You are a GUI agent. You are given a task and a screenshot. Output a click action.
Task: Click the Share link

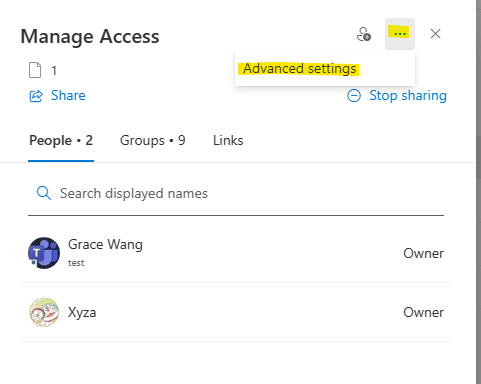pos(68,96)
